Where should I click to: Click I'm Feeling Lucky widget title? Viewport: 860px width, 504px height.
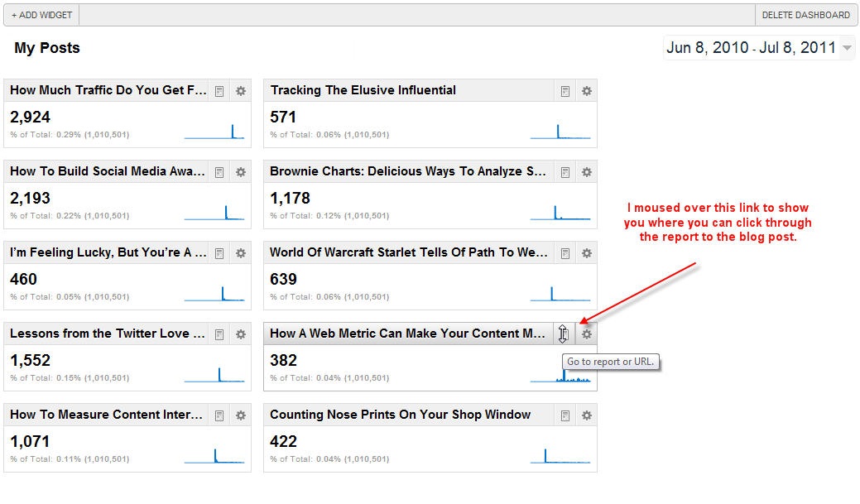(x=108, y=252)
